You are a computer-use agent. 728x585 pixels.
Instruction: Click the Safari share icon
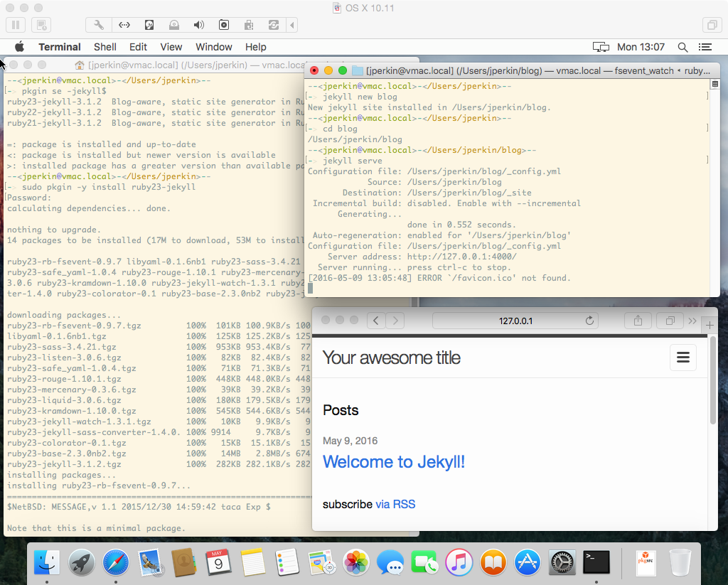coord(638,321)
